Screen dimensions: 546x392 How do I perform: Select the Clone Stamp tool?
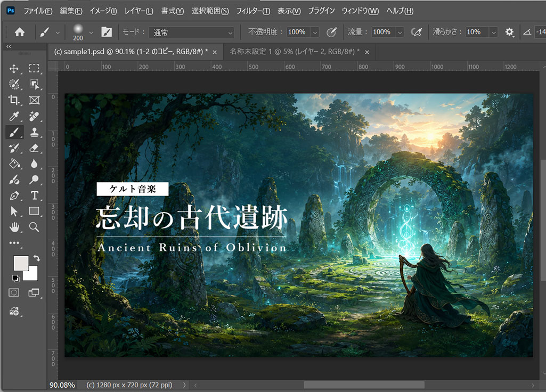point(34,132)
